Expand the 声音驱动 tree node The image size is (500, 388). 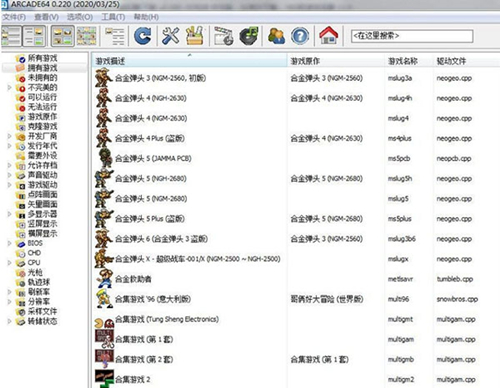(9, 175)
